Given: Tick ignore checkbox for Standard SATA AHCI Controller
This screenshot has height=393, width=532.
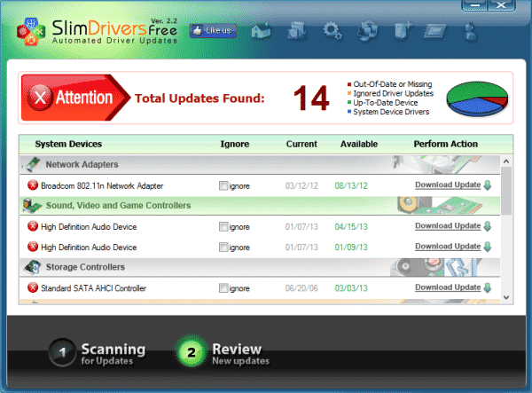Looking at the screenshot, I should click(223, 288).
